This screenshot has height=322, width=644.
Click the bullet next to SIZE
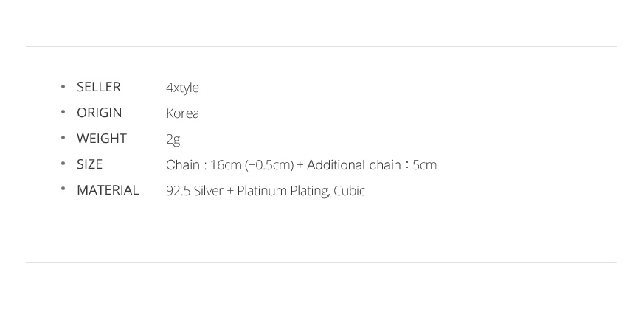click(63, 164)
